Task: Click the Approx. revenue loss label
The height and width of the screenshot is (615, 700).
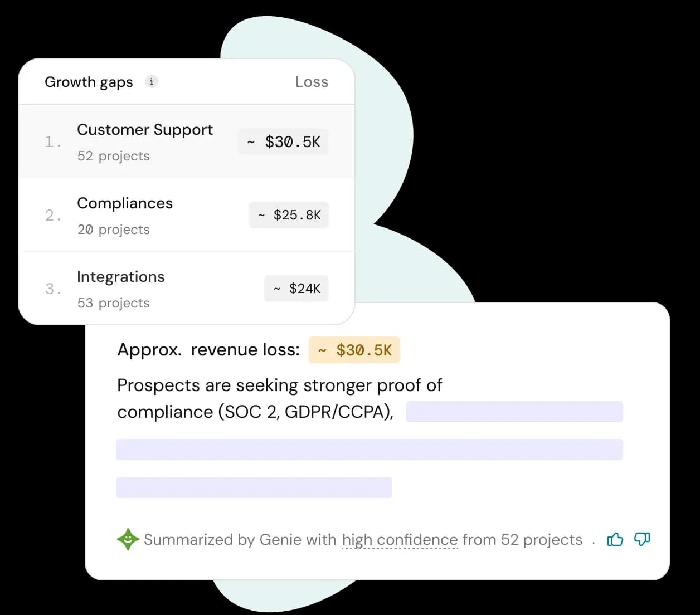Action: [x=208, y=350]
